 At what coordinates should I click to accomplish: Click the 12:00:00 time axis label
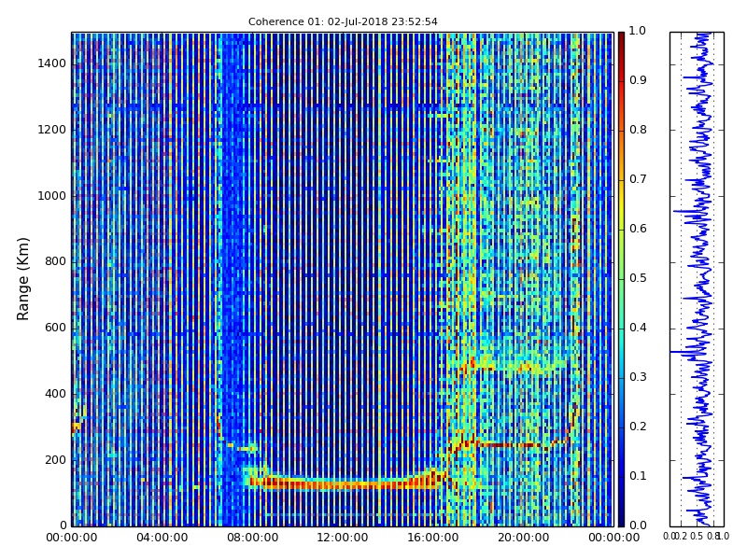(x=343, y=538)
